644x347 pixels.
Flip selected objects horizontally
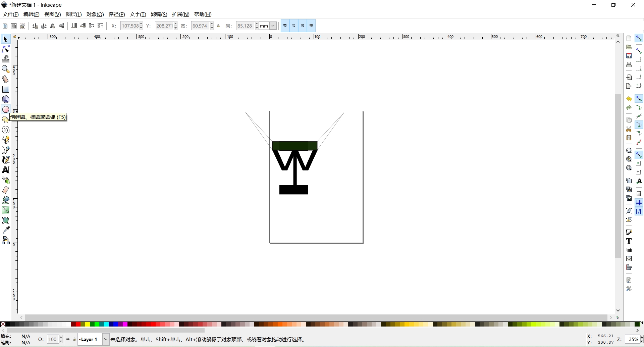(x=53, y=26)
